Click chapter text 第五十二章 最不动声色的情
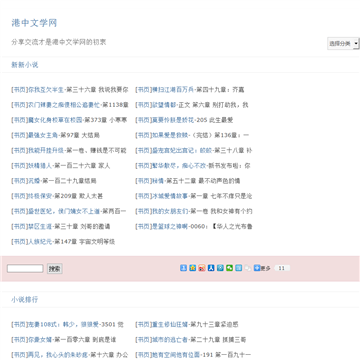 point(203,181)
